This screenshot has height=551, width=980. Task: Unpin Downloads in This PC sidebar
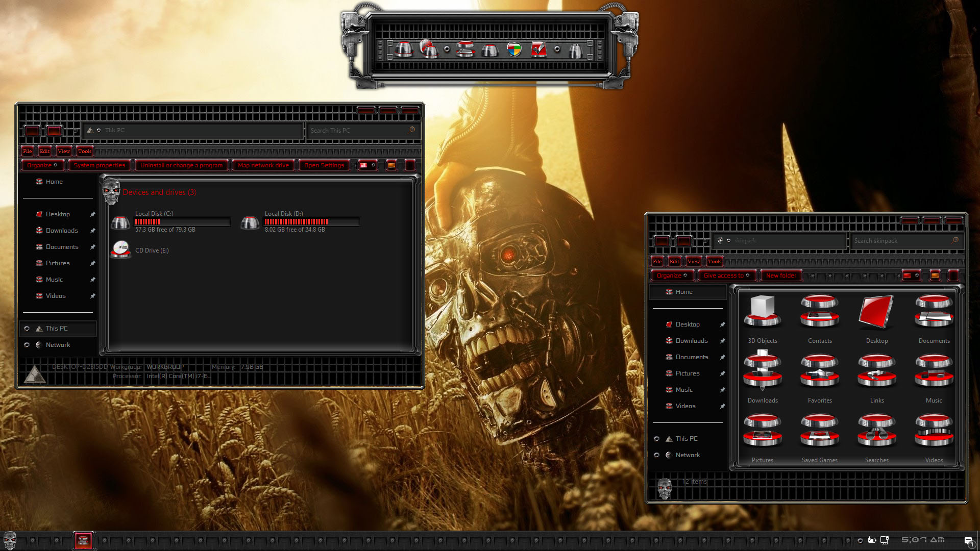point(92,231)
